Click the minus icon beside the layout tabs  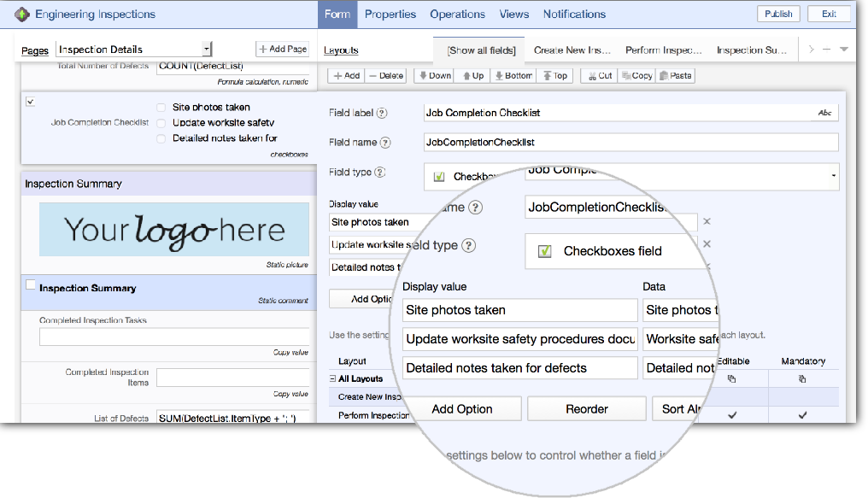826,50
